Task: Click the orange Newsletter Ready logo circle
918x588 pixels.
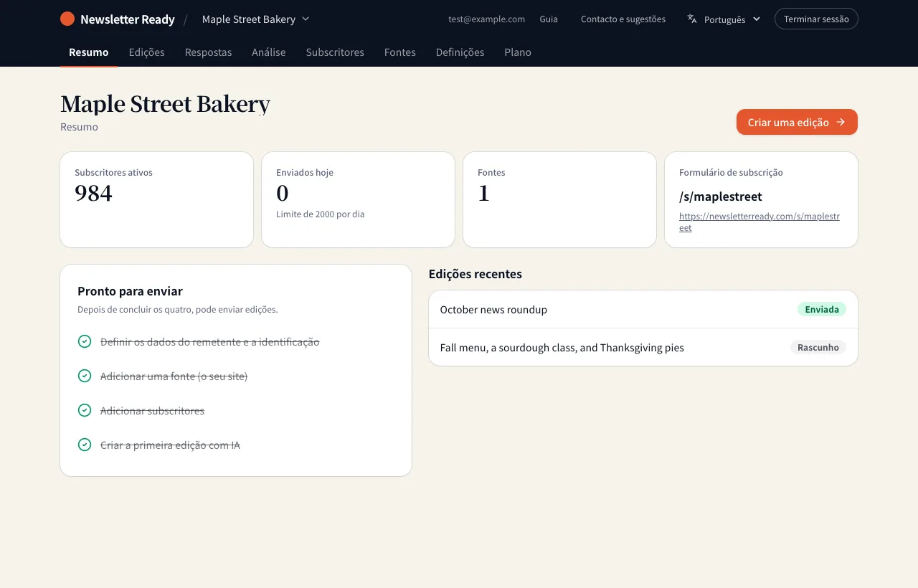Action: (67, 19)
